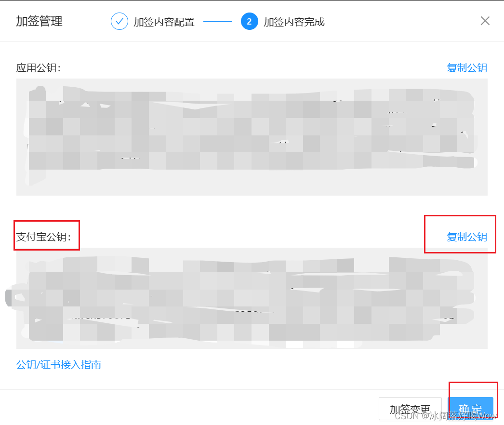Click the step 2 circle icon
This screenshot has height=425, width=504.
click(249, 21)
